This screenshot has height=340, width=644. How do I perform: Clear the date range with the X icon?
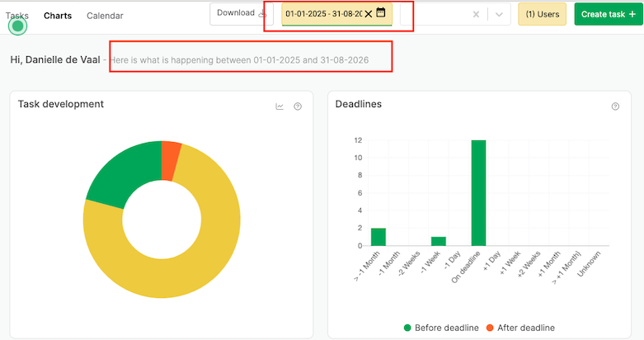pos(368,14)
